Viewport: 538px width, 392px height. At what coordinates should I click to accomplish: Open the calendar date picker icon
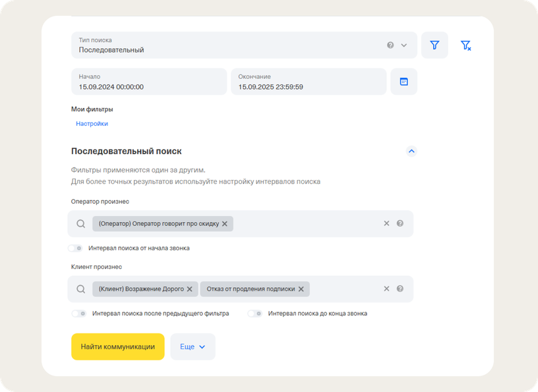(x=403, y=82)
